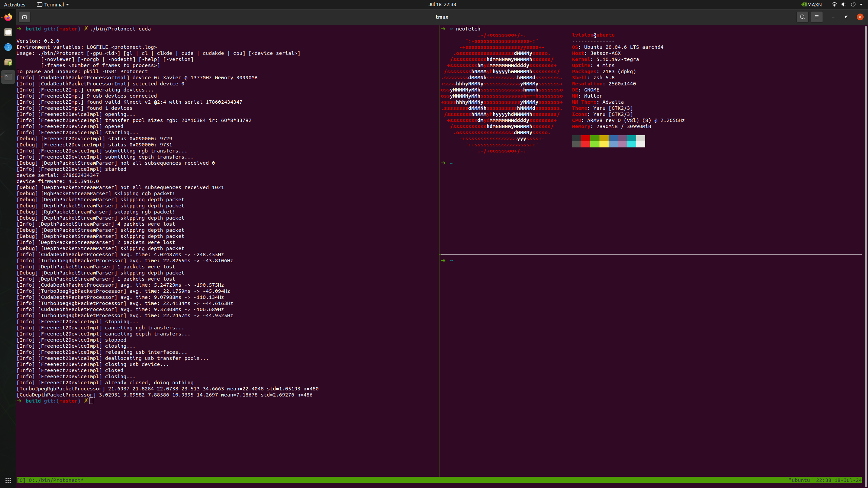Open Software Updater in dock
The height and width of the screenshot is (488, 868).
(8, 62)
